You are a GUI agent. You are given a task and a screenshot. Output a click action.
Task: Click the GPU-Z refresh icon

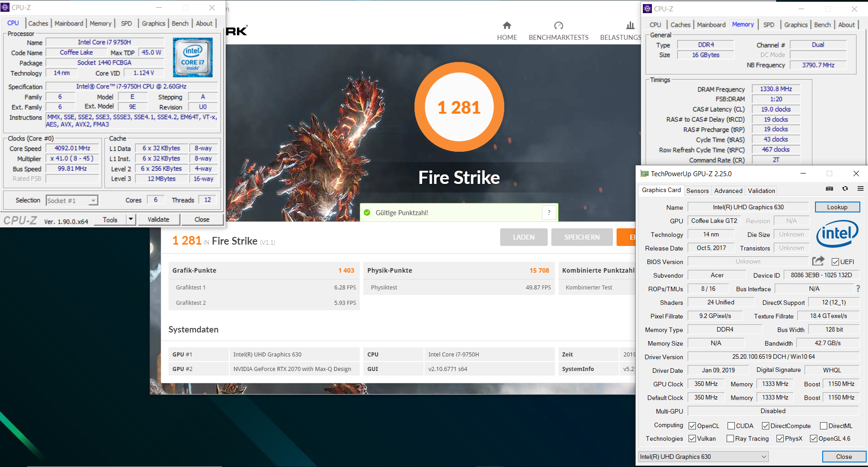[x=845, y=189]
